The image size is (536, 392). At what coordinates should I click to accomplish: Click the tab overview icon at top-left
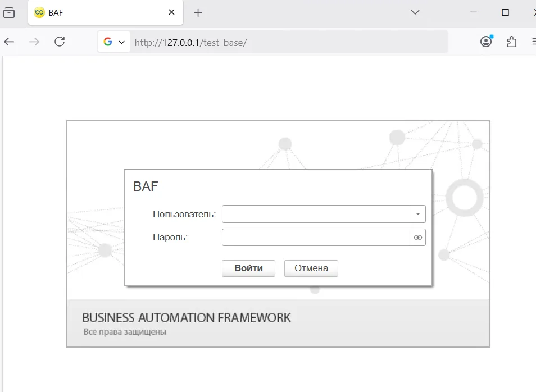pyautogui.click(x=9, y=12)
